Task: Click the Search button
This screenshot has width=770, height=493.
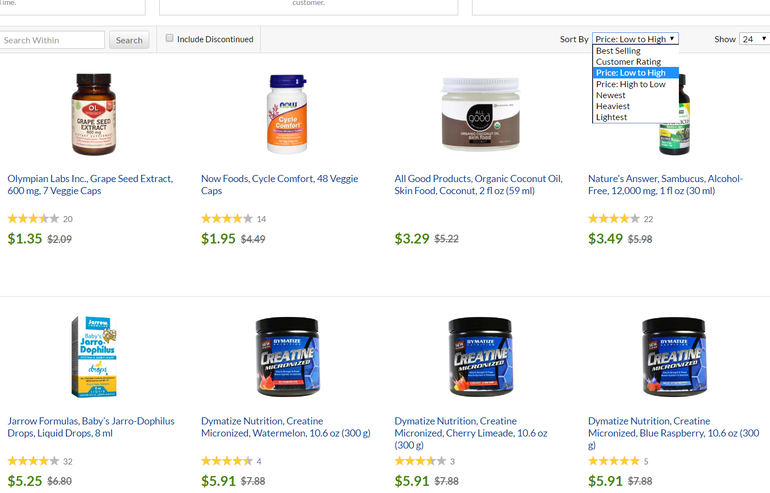Action: 129,40
